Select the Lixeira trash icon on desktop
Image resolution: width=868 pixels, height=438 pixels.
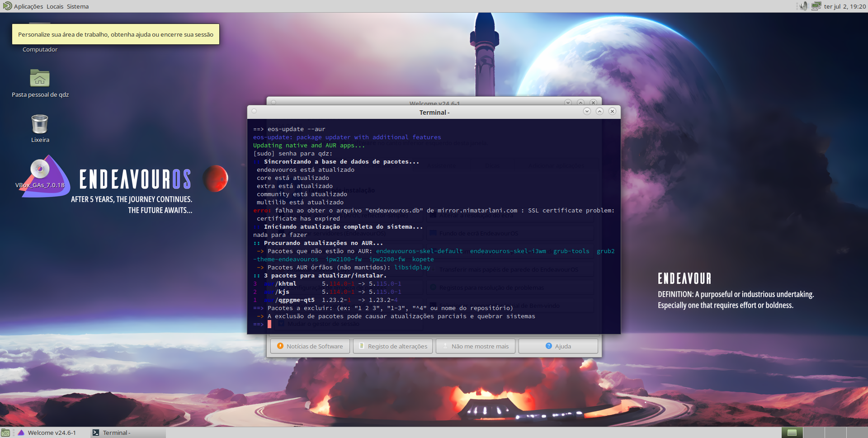pyautogui.click(x=40, y=124)
